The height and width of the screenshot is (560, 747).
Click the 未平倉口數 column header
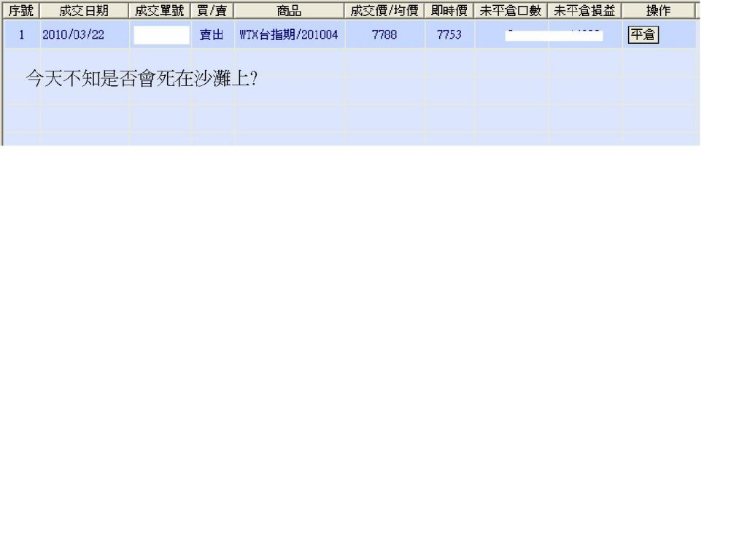pos(511,10)
